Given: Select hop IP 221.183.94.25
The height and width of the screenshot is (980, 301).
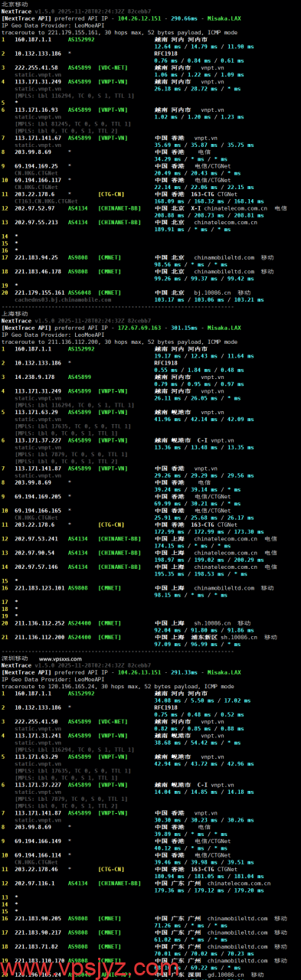Looking at the screenshot, I should tap(37, 257).
